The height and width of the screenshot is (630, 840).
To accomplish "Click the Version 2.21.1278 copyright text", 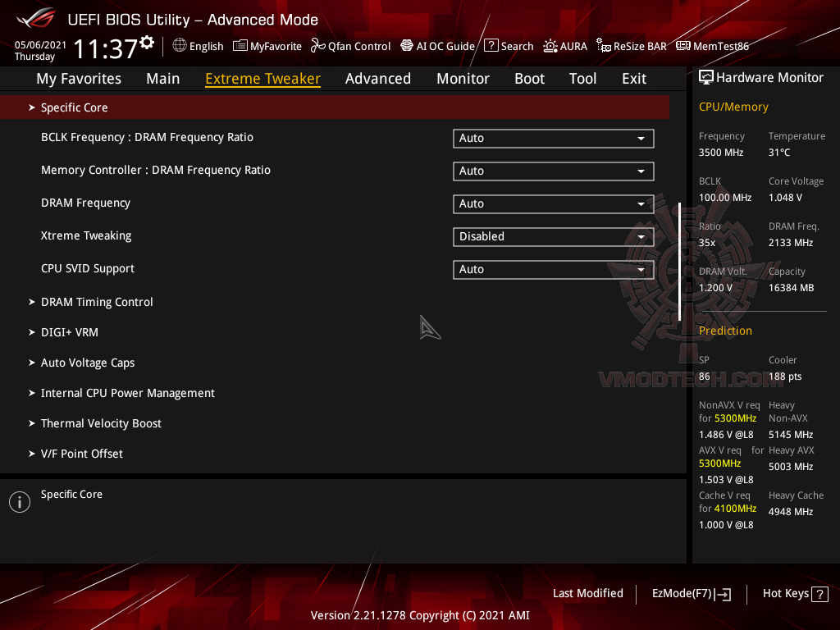I will point(420,615).
